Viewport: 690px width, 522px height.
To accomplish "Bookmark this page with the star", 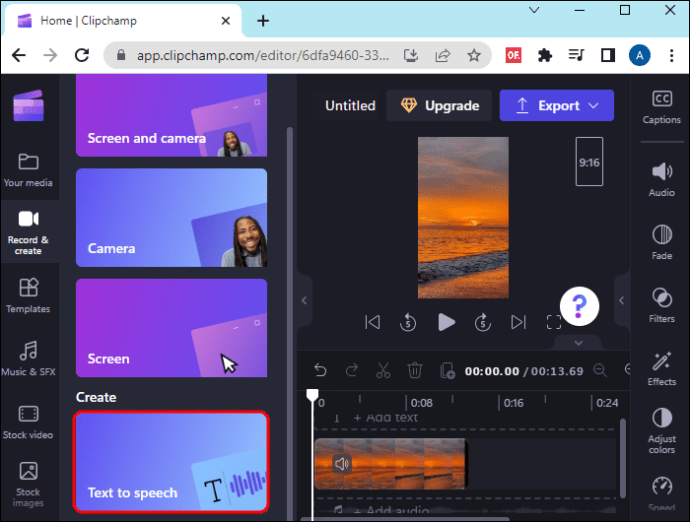I will (x=473, y=55).
